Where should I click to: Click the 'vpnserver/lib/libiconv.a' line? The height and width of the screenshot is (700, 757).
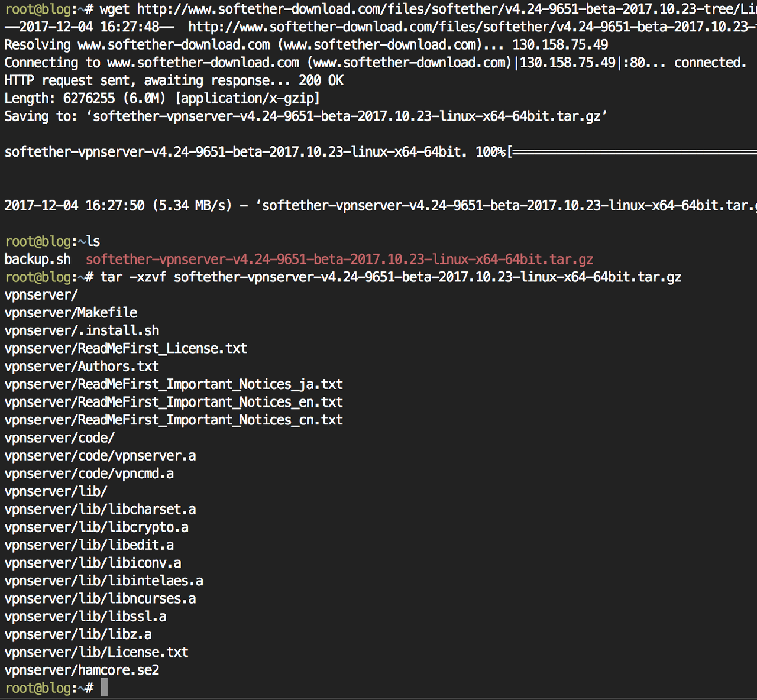93,563
